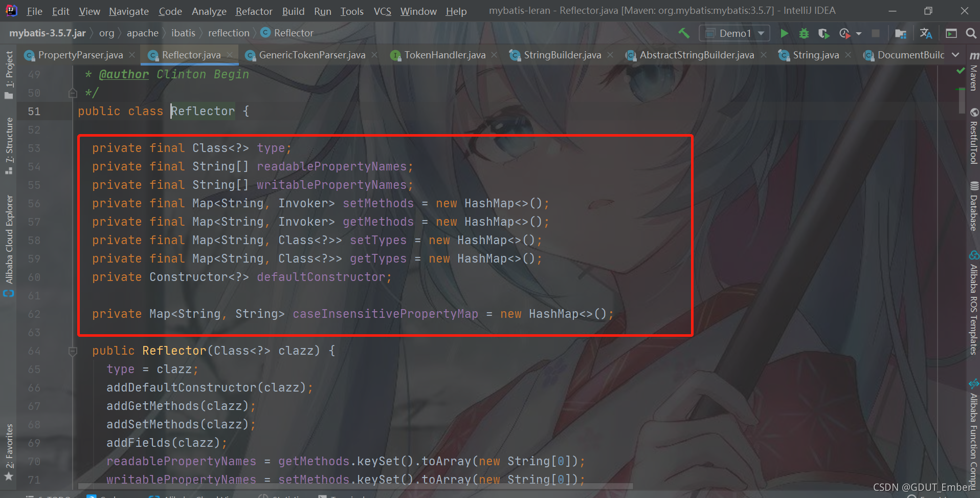
Task: Click the reflection breadcrumb segment
Action: [x=229, y=33]
